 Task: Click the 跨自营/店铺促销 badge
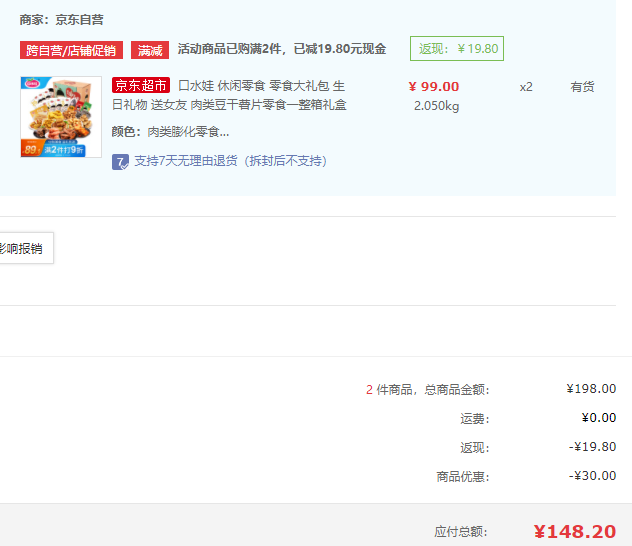coord(71,50)
